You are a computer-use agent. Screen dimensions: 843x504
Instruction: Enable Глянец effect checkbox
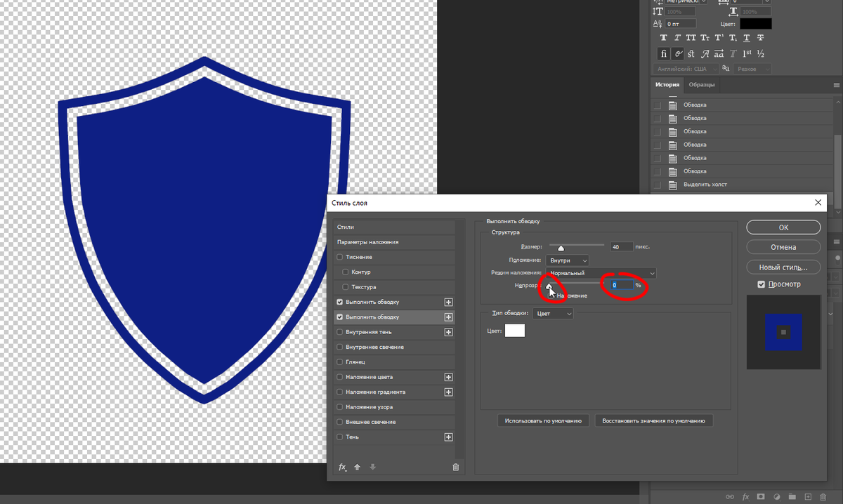pos(341,362)
